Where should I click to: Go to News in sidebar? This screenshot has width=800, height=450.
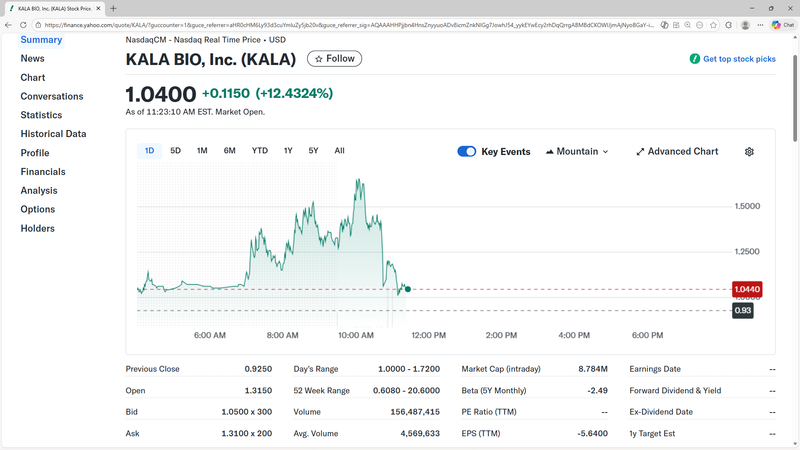point(32,59)
